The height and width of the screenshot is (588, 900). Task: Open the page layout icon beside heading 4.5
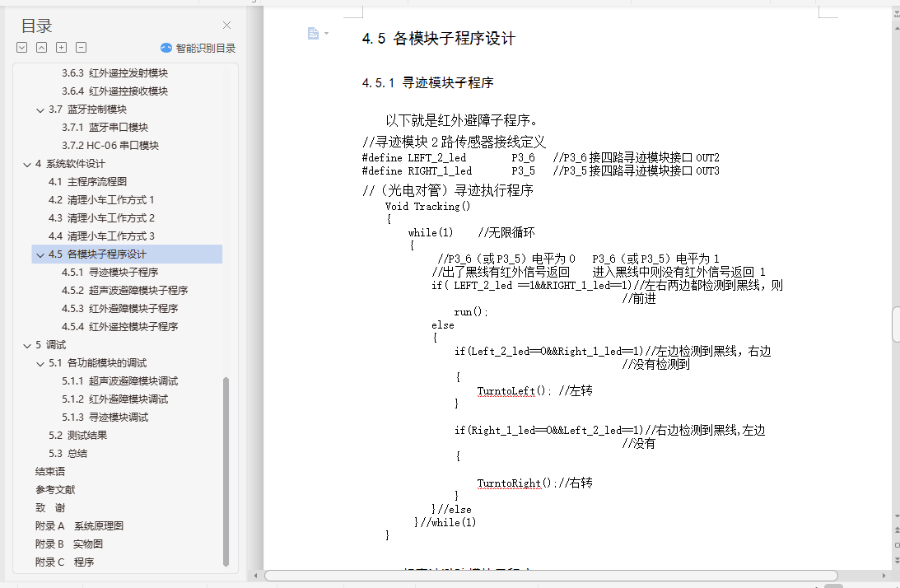click(313, 33)
